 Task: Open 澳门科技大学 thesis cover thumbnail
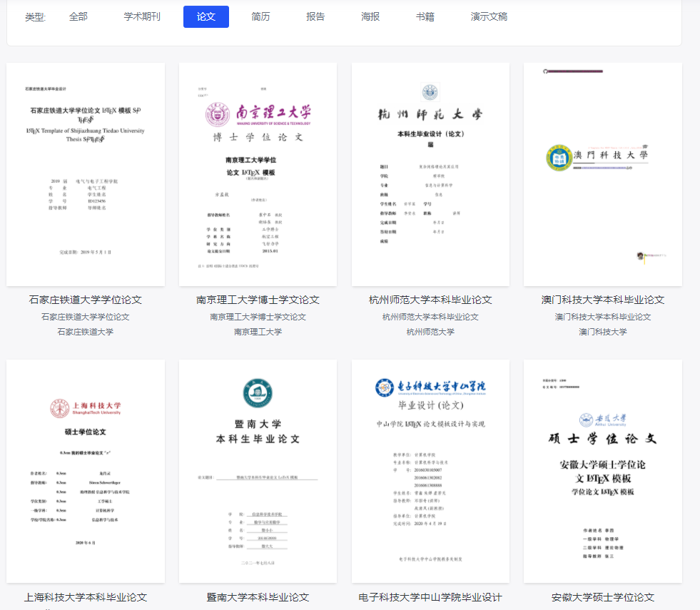603,175
